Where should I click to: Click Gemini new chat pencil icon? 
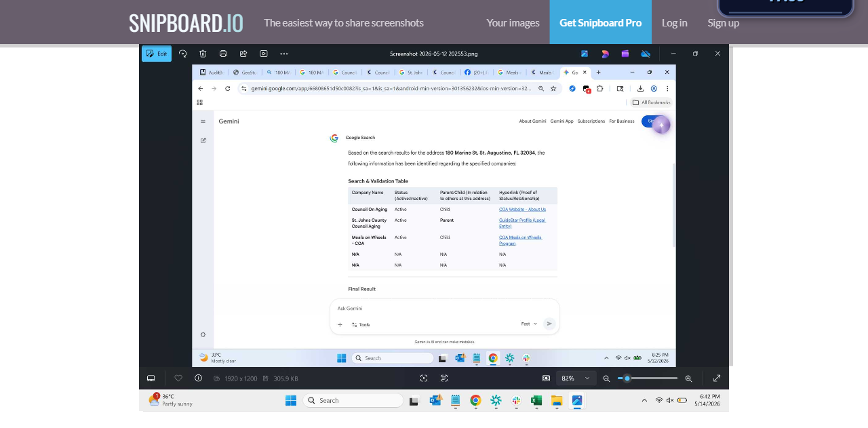(x=203, y=140)
